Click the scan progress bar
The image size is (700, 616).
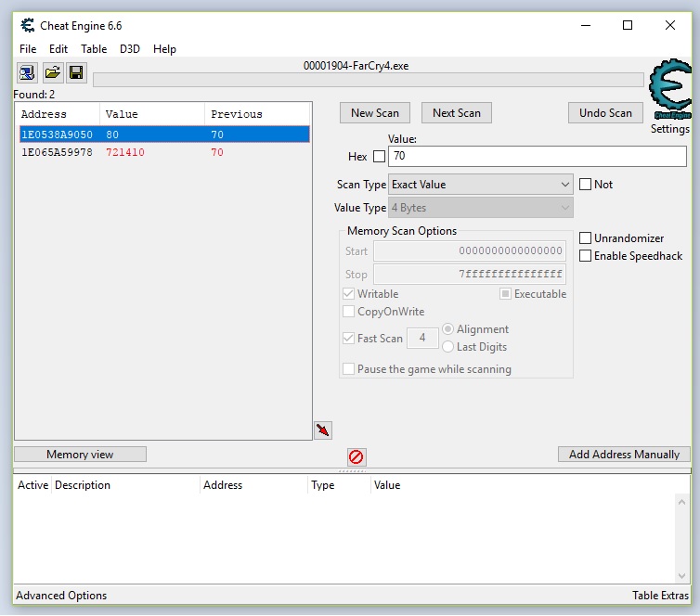[368, 80]
